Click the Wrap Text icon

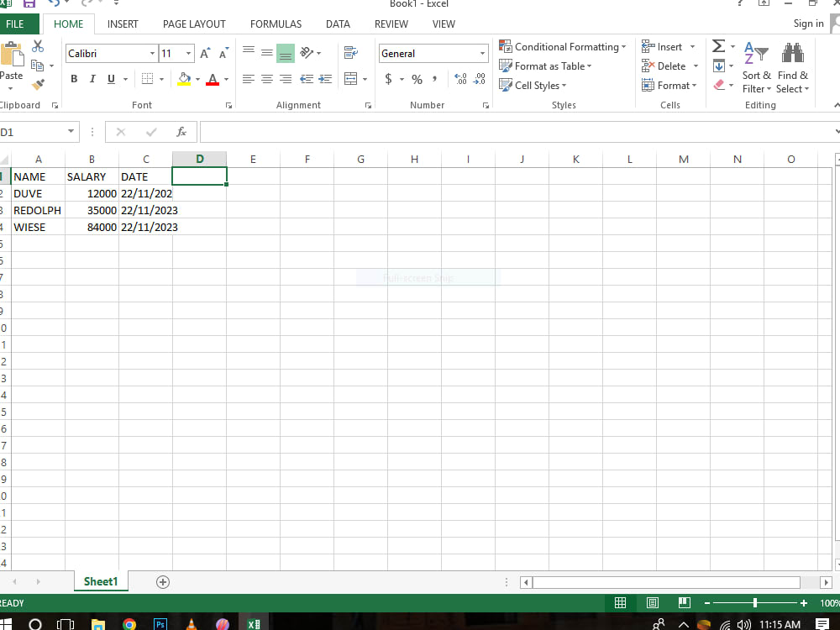click(x=351, y=52)
